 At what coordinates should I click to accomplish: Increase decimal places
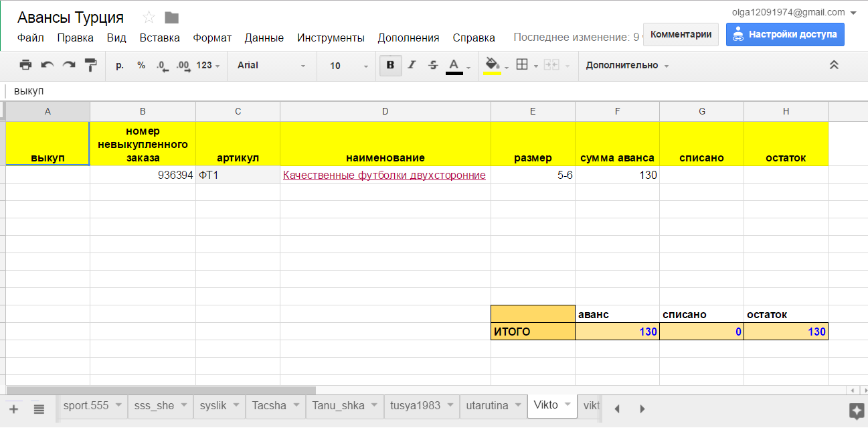pos(183,66)
